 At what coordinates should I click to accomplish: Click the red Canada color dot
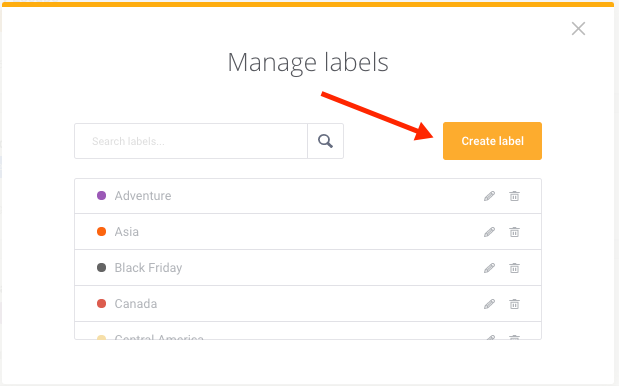101,303
